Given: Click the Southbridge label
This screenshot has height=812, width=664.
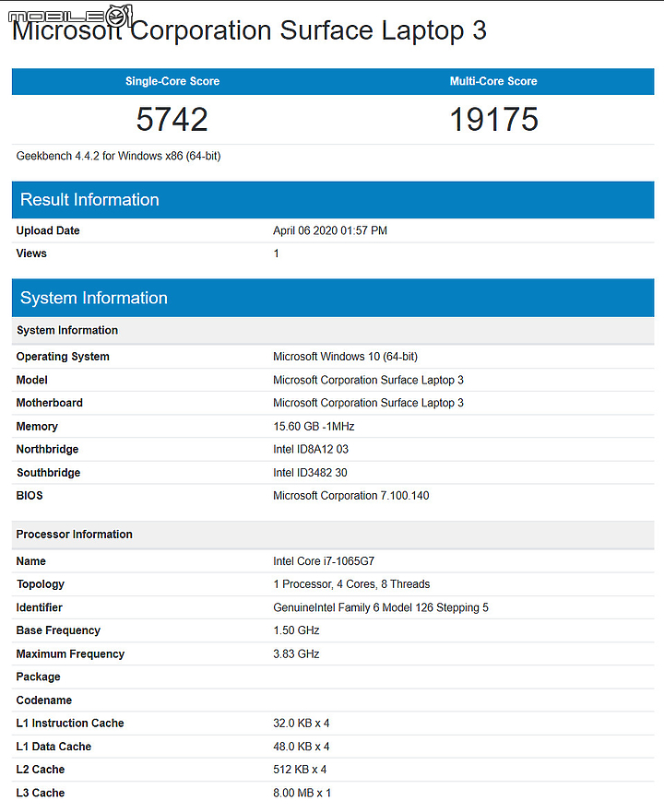Looking at the screenshot, I should pyautogui.click(x=48, y=472).
